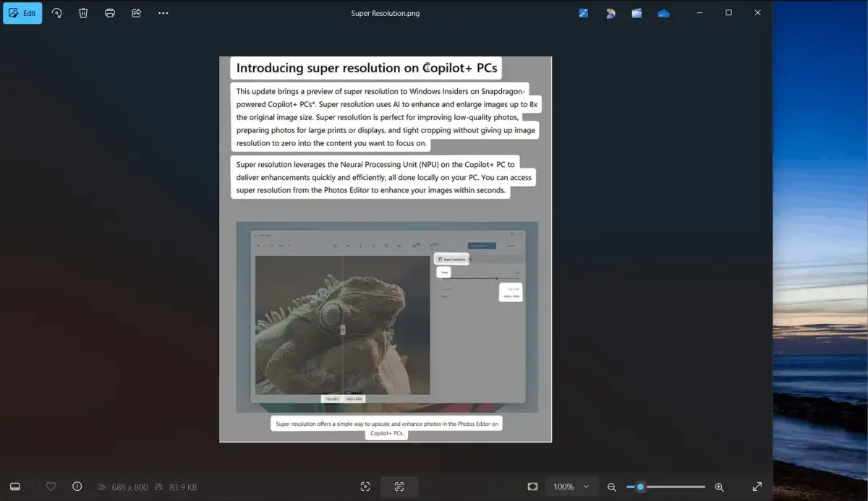Minimize the Photos window
868x501 pixels.
point(699,13)
